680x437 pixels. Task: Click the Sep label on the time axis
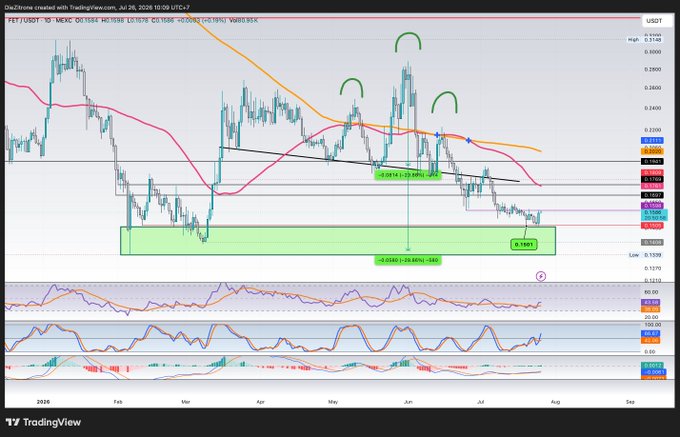pyautogui.click(x=630, y=402)
